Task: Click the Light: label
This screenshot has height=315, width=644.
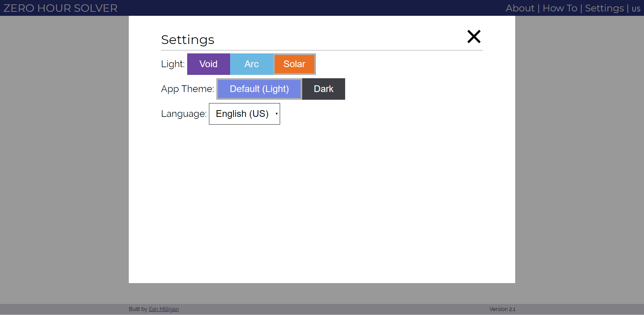Action: pos(172,64)
